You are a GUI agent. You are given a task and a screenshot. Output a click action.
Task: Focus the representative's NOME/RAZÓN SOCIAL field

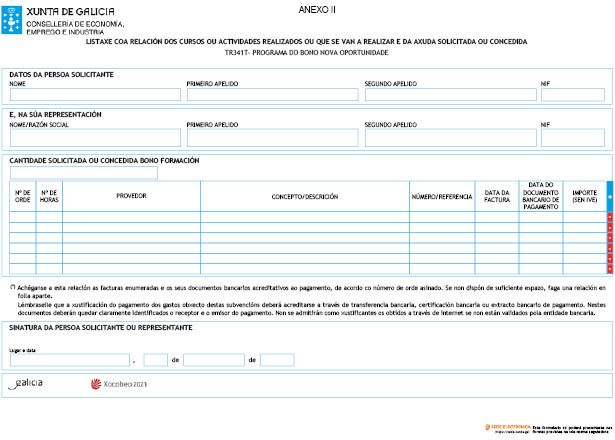[93, 138]
